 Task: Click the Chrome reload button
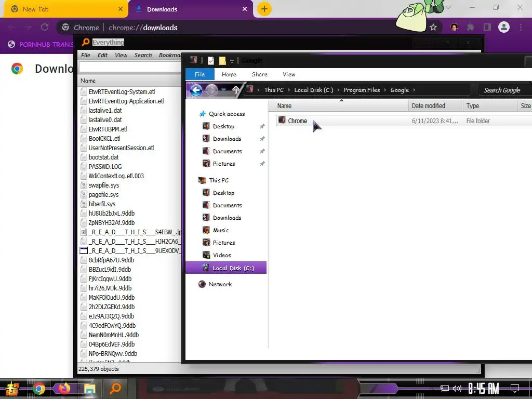[45, 27]
